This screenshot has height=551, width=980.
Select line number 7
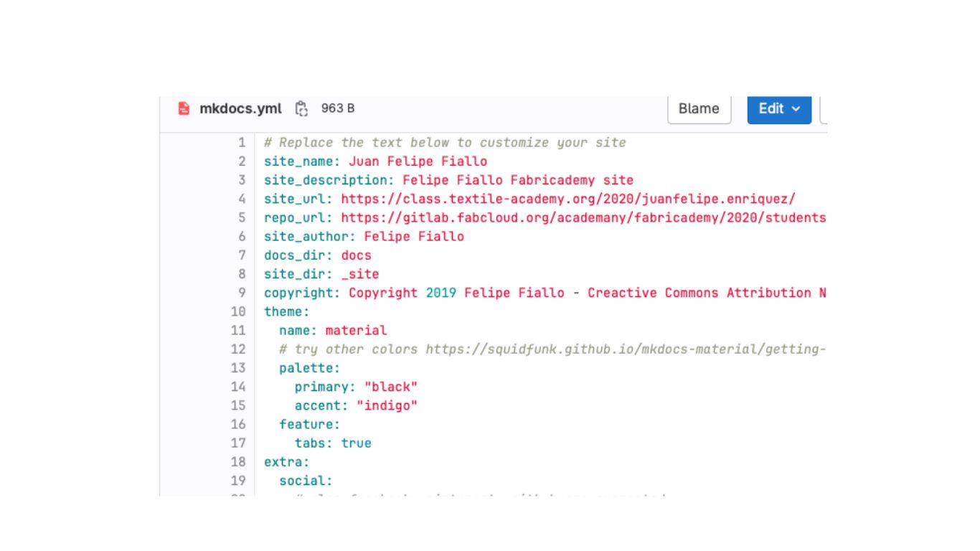tap(242, 255)
